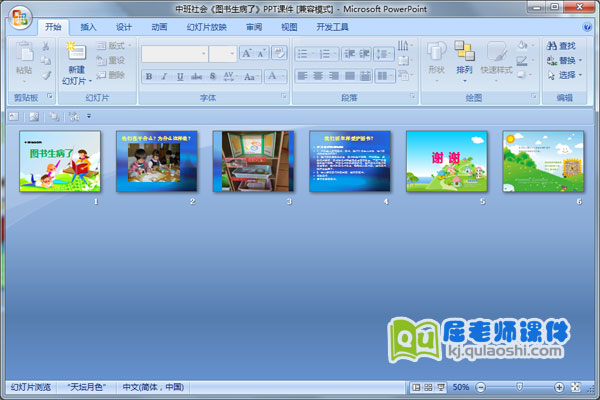This screenshot has width=600, height=400.
Task: Align text left
Action: (x=302, y=76)
